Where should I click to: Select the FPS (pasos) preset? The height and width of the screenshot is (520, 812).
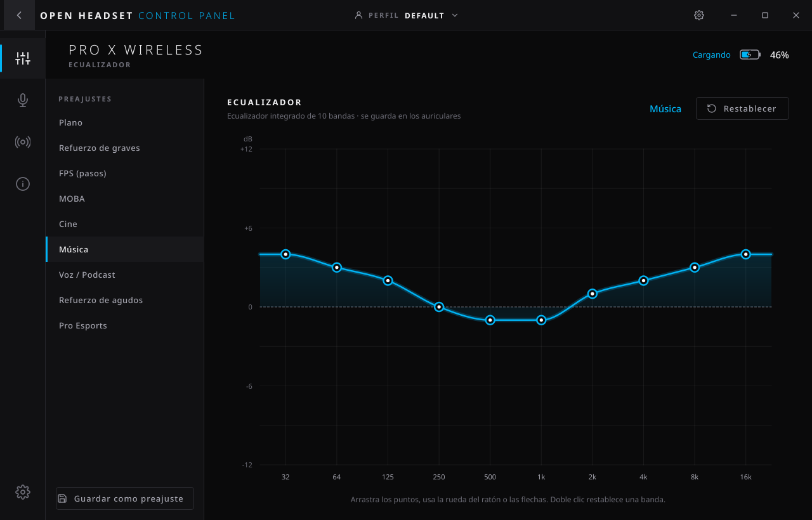click(125, 173)
